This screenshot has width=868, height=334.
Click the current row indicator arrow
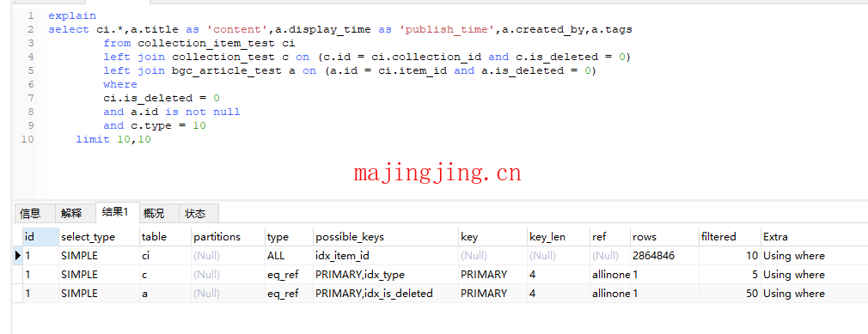click(18, 256)
